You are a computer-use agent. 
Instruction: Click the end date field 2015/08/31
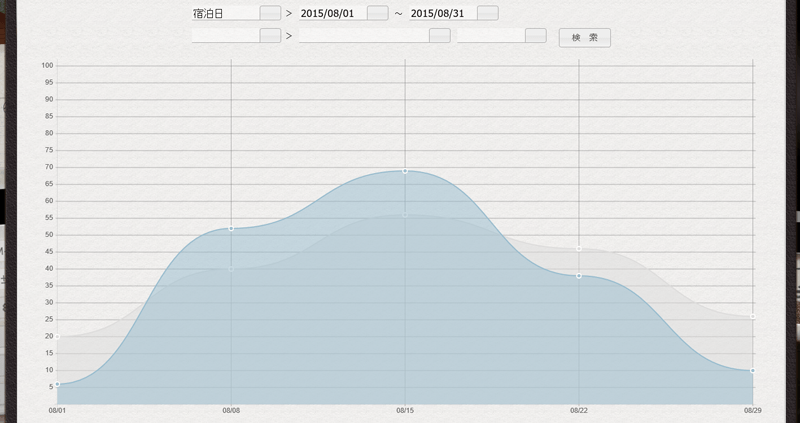(x=442, y=13)
